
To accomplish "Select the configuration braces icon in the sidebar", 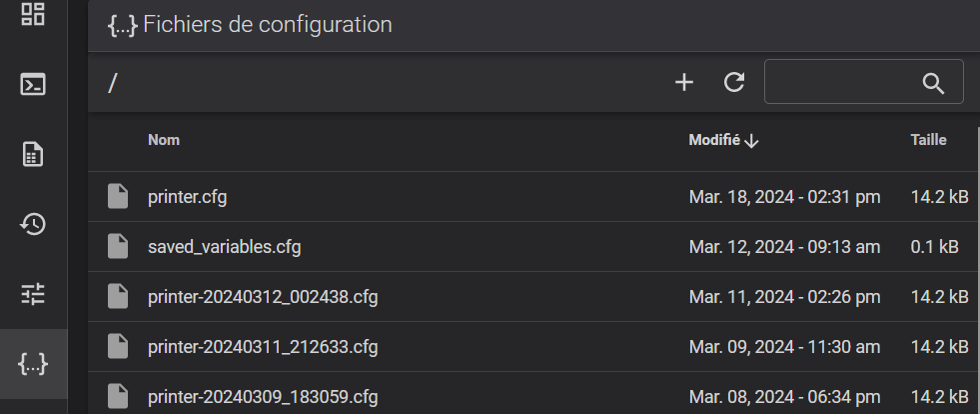I will tap(33, 363).
